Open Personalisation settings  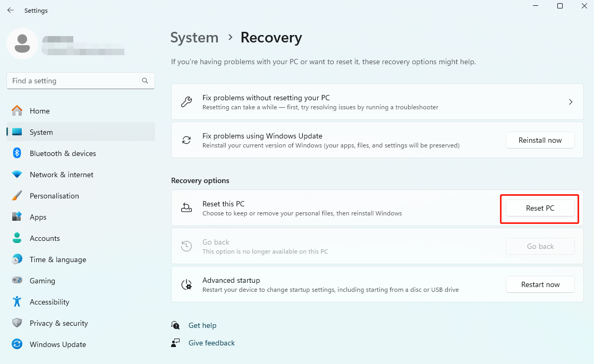pos(81,196)
